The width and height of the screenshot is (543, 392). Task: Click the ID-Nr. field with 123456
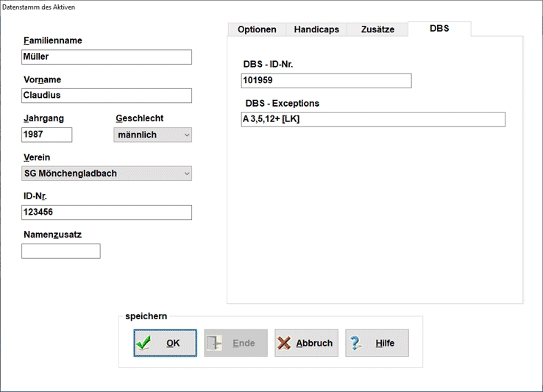coord(107,213)
